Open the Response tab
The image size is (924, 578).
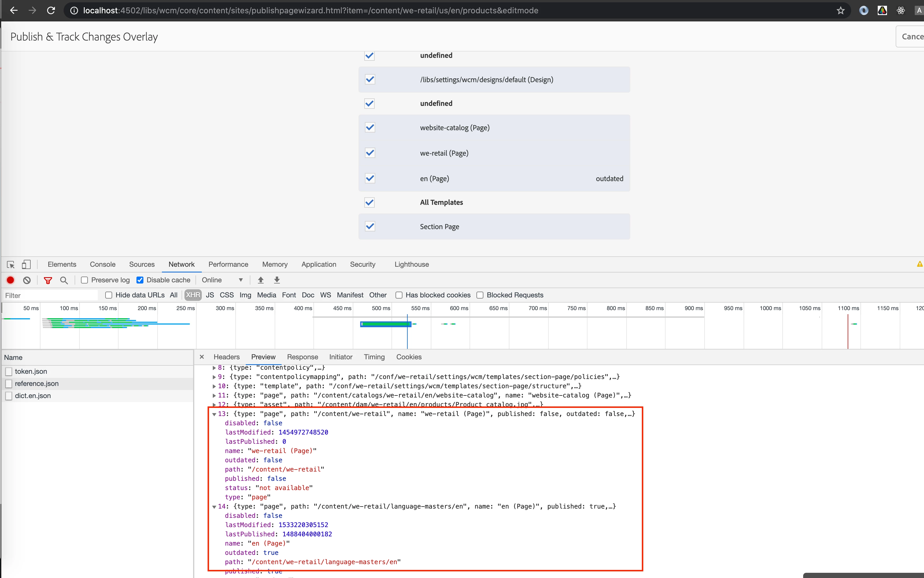pyautogui.click(x=302, y=357)
